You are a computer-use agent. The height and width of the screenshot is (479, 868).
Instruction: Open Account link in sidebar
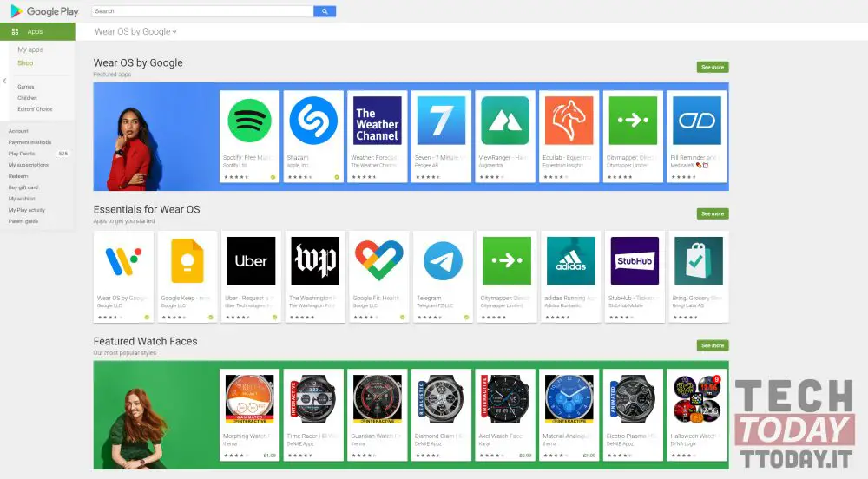[18, 131]
